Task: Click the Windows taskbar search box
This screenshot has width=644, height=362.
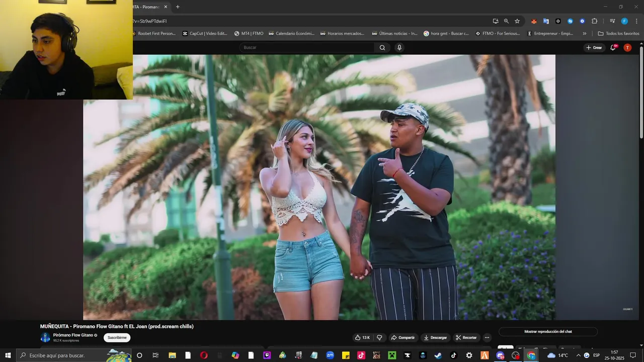Action: (x=74, y=355)
